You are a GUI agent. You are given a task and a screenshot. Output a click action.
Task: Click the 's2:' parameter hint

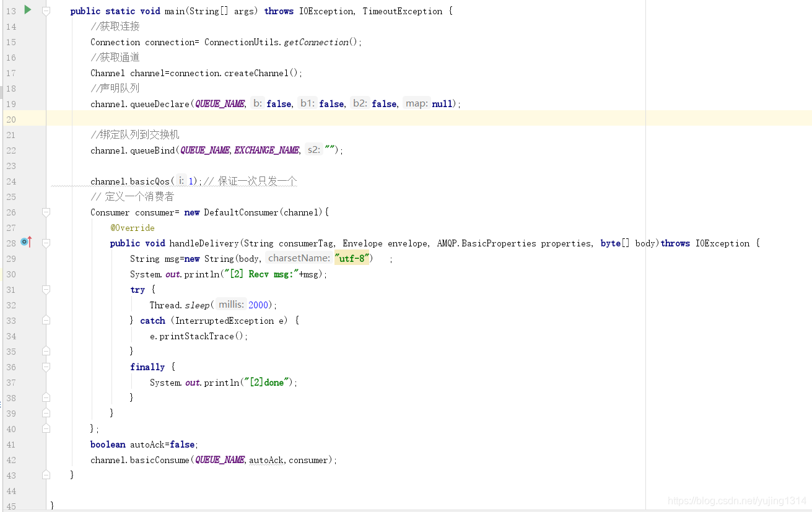314,150
